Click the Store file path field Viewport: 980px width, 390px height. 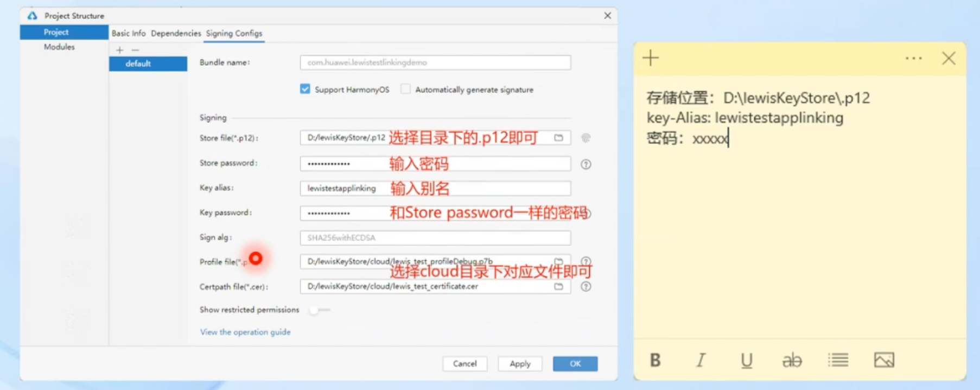click(x=435, y=138)
